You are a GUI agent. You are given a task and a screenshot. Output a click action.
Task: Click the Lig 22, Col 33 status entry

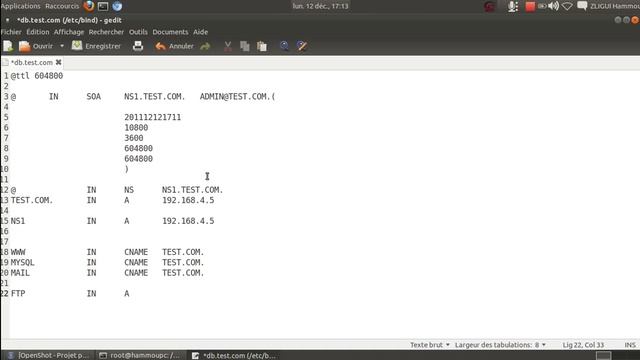(583, 345)
